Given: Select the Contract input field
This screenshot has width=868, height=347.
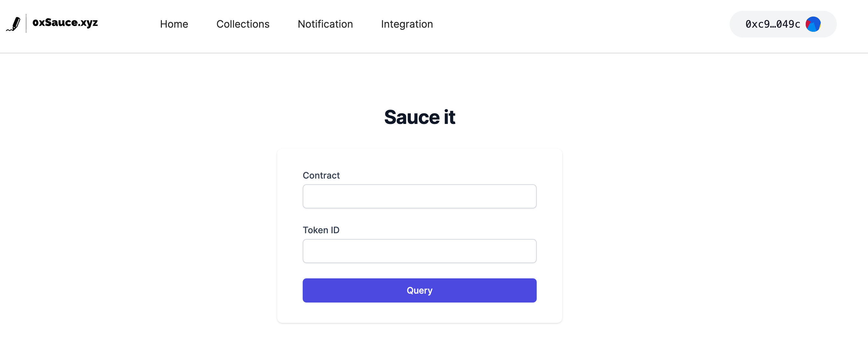Looking at the screenshot, I should (x=419, y=196).
